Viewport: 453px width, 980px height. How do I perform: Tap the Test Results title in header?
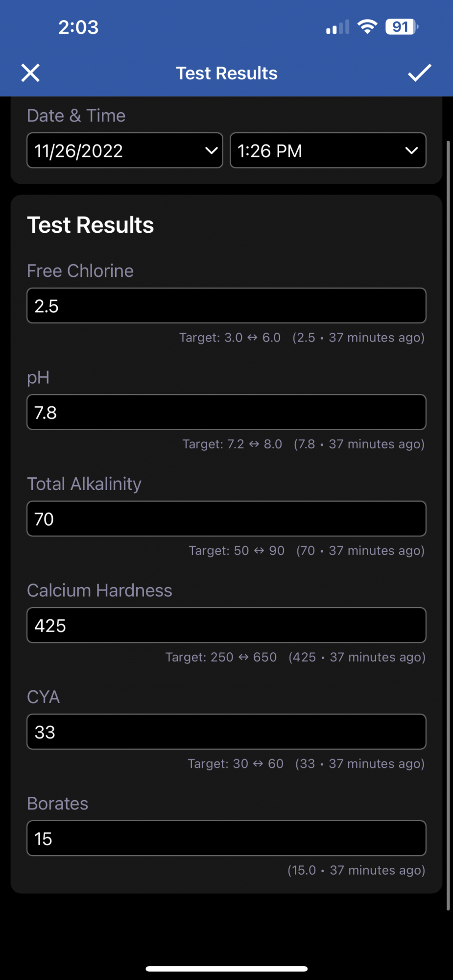[227, 73]
